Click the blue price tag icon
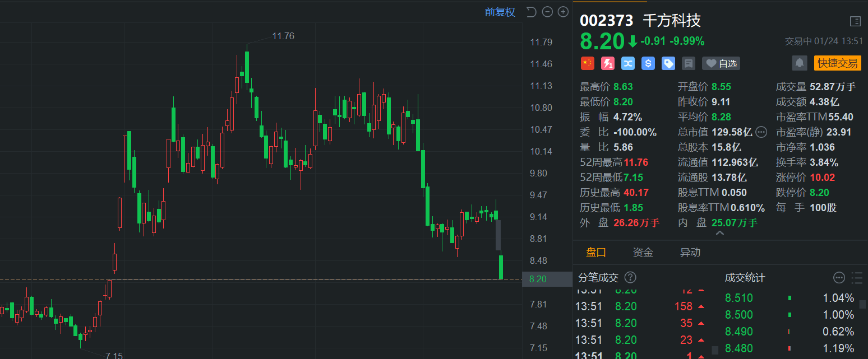Image resolution: width=868 pixels, height=359 pixels. pos(668,63)
